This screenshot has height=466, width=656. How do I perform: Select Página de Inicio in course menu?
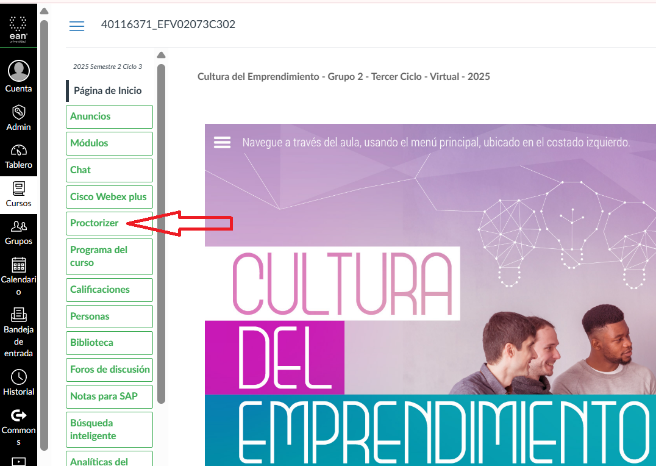(108, 91)
